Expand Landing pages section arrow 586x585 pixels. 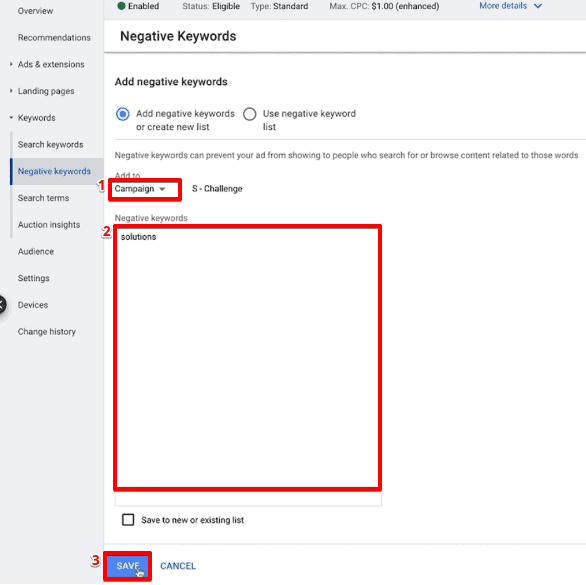(x=11, y=90)
